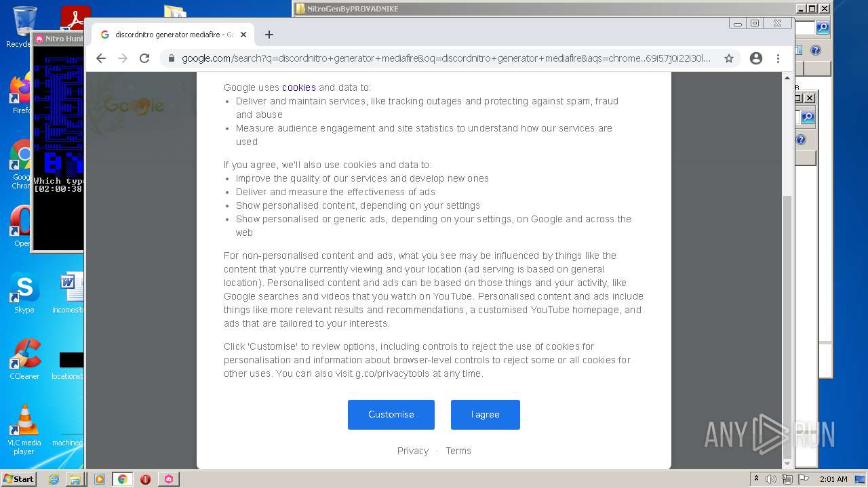Viewport: 868px width, 488px height.
Task: Switch to the Chrome taskbar button
Action: [122, 479]
